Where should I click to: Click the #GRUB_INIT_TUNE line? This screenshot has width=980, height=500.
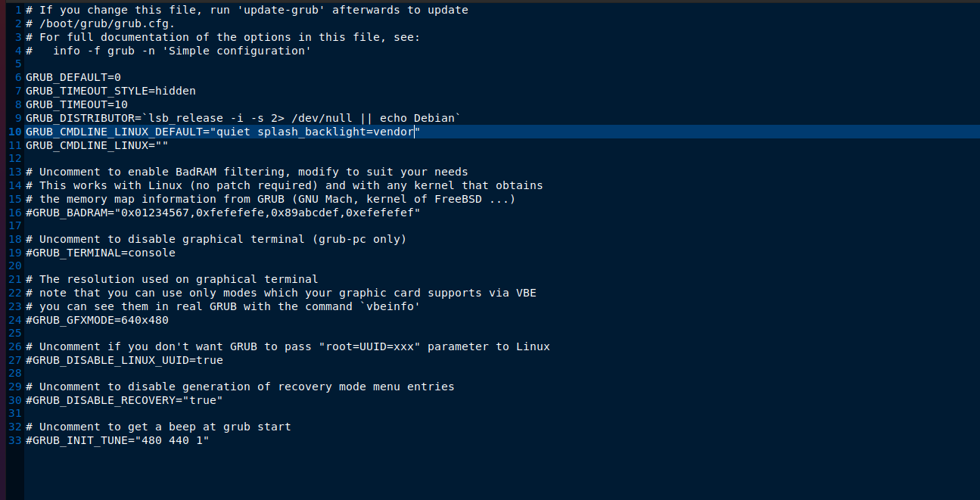(117, 440)
